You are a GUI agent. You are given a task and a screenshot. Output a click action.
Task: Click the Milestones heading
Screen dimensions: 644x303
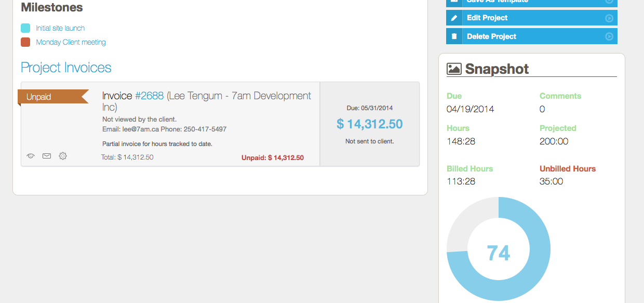click(x=52, y=7)
